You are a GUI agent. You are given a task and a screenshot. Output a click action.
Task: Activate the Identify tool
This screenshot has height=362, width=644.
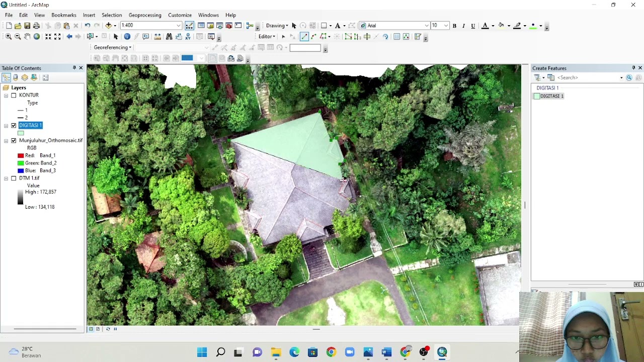[x=127, y=37]
